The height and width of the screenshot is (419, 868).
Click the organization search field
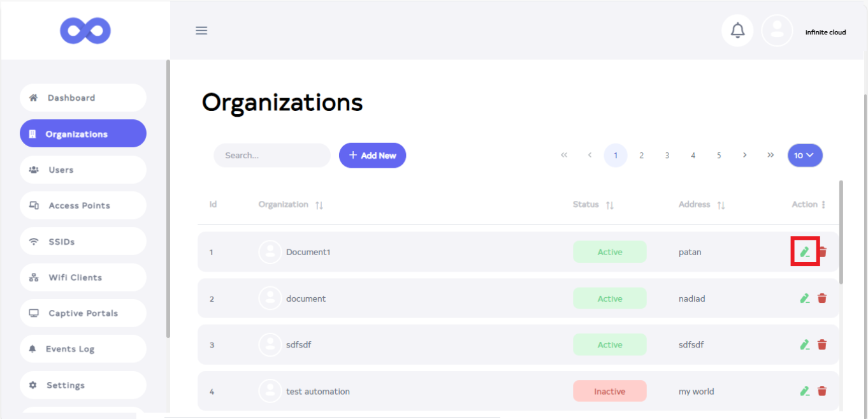[272, 156]
